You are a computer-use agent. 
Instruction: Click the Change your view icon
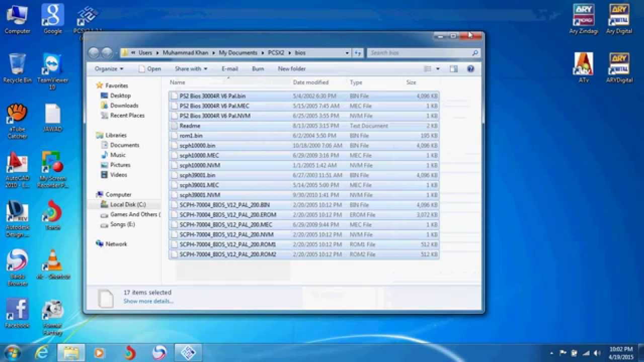[x=428, y=69]
